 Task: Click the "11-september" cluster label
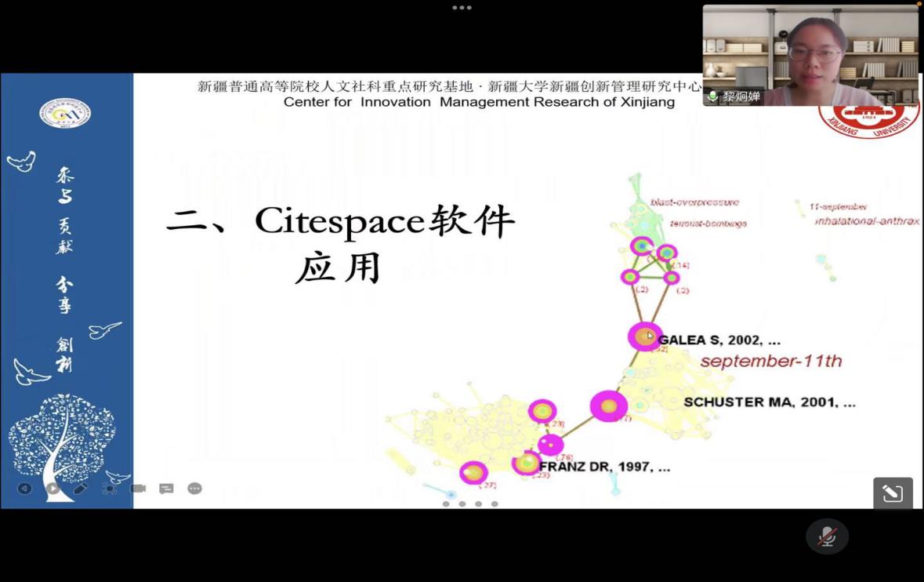838,206
